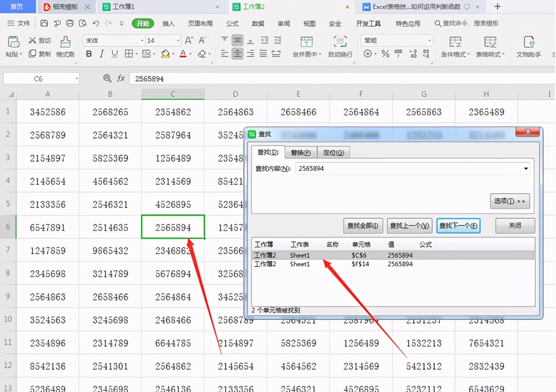Copy the selected cell (复制)

[40, 54]
